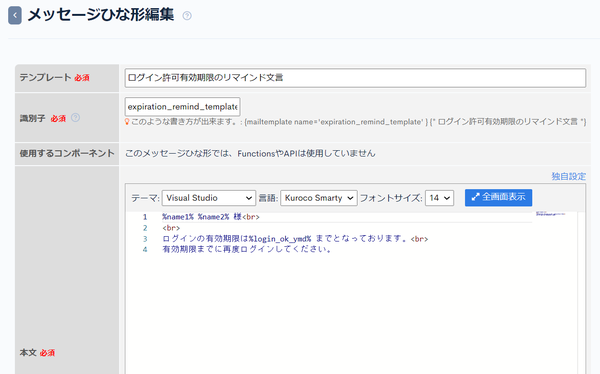The height and width of the screenshot is (374, 600).
Task: Click the code minimap preview in editor
Action: (x=551, y=214)
